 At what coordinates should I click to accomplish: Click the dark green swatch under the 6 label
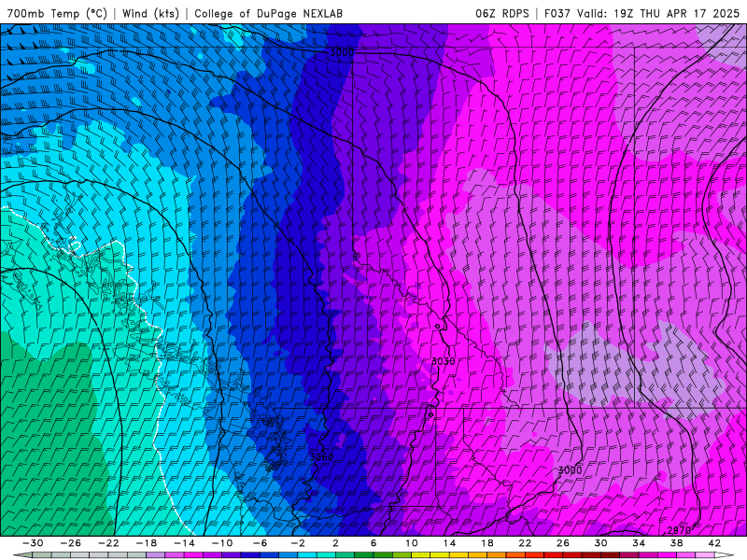point(364,555)
